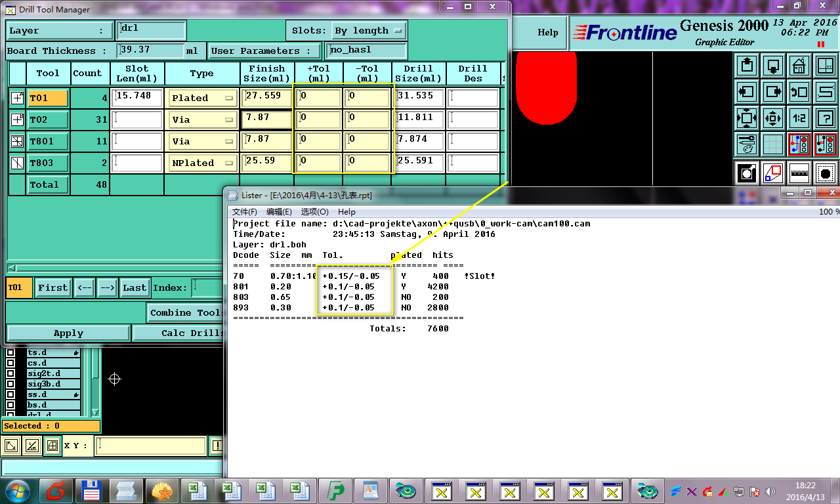Open the wrench and palette settings icon
Screen dimensions: 840x504
[747, 145]
